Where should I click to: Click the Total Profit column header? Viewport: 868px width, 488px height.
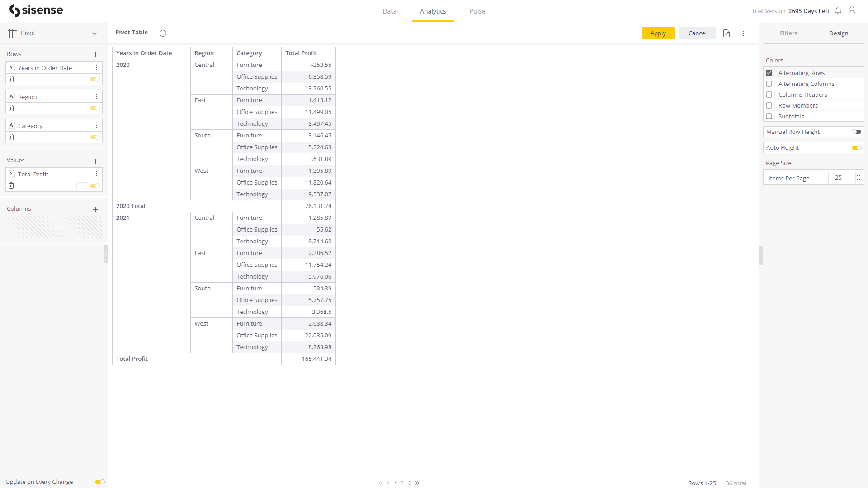pyautogui.click(x=308, y=53)
